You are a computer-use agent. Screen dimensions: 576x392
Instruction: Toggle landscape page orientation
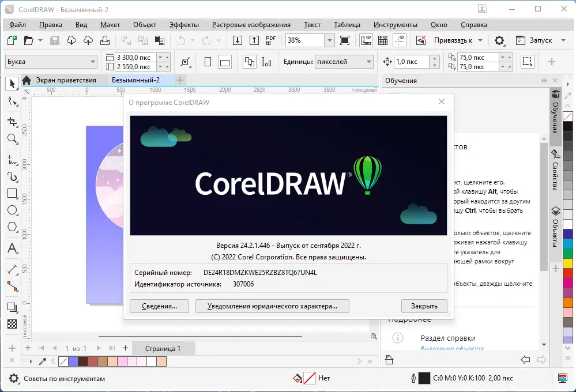click(225, 62)
